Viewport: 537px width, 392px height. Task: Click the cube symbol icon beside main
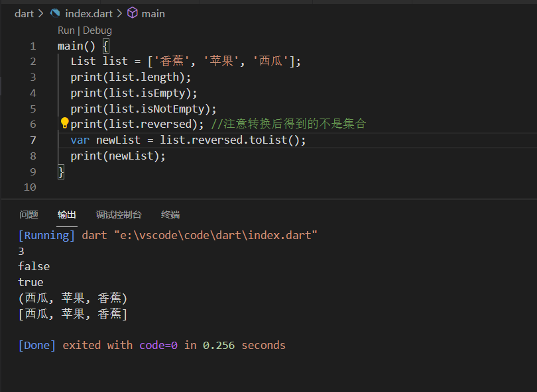coord(133,13)
